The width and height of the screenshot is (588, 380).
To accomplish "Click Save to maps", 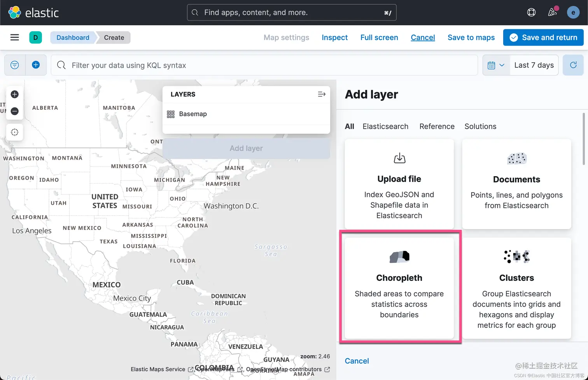I will point(471,37).
